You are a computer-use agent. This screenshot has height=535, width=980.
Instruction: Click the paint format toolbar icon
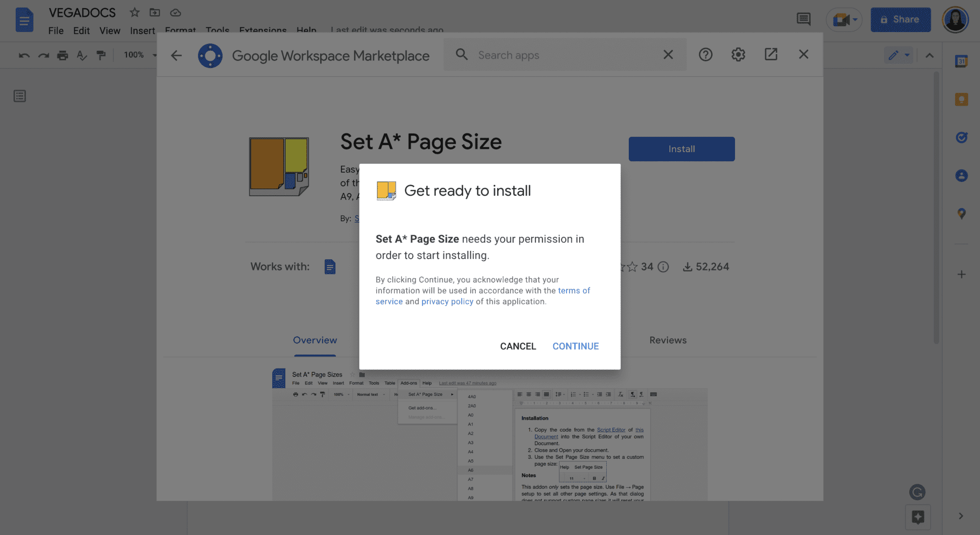click(101, 55)
